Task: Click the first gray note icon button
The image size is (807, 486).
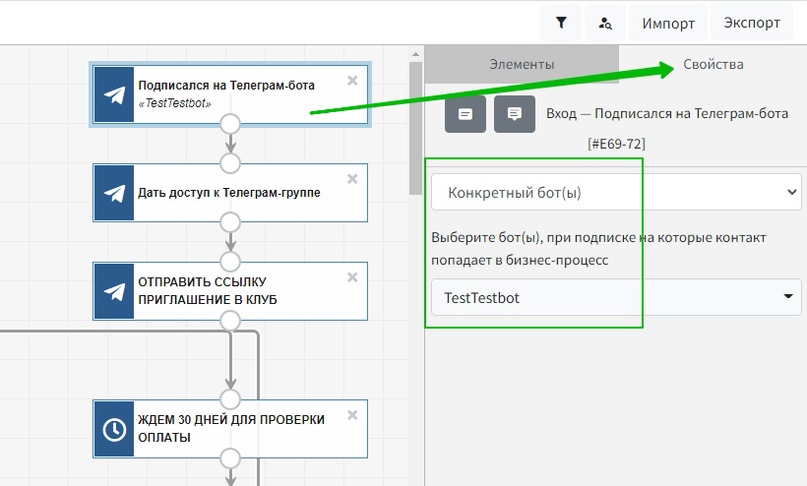Action: click(x=465, y=114)
